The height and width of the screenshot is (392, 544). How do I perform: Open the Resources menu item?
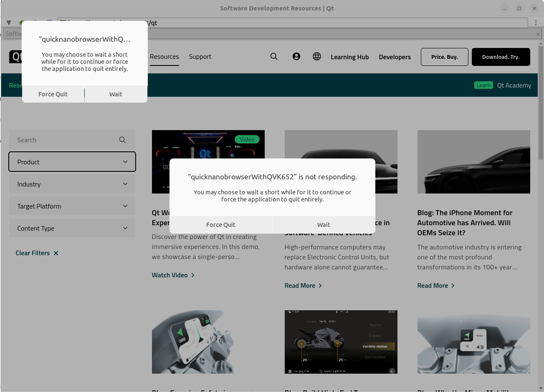tap(164, 57)
